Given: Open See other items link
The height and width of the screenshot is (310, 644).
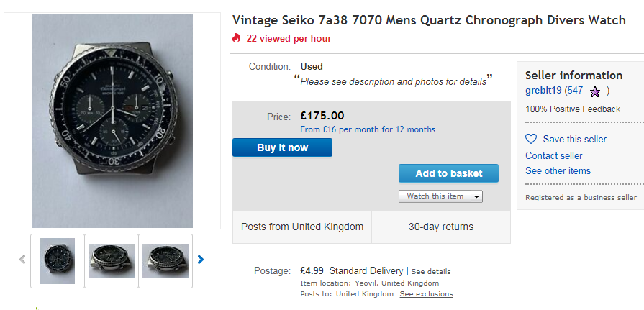Looking at the screenshot, I should click(558, 170).
